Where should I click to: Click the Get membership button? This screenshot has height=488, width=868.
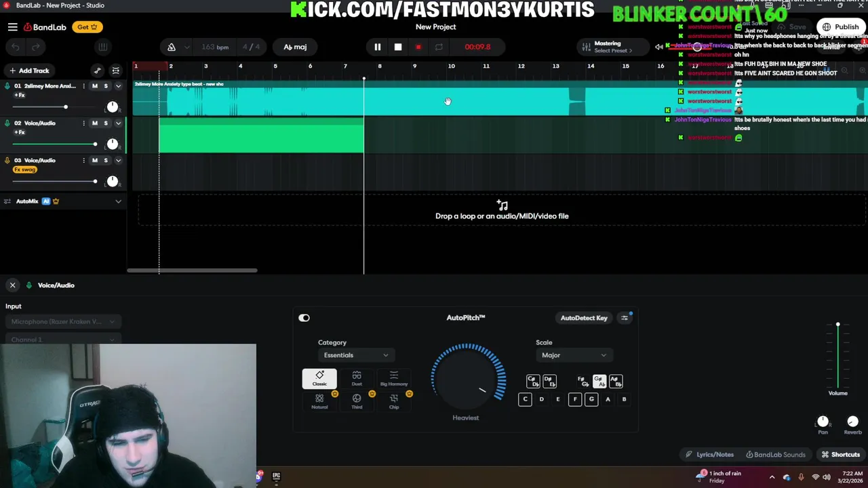coord(87,27)
